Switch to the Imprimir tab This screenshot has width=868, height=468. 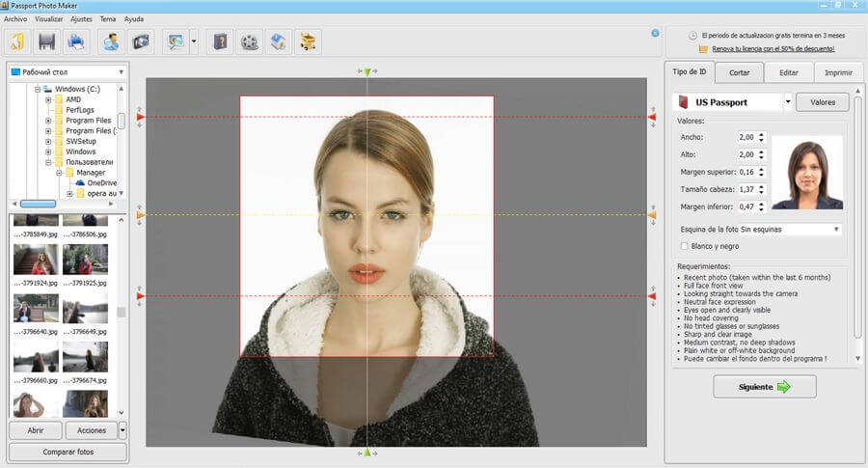tap(838, 72)
